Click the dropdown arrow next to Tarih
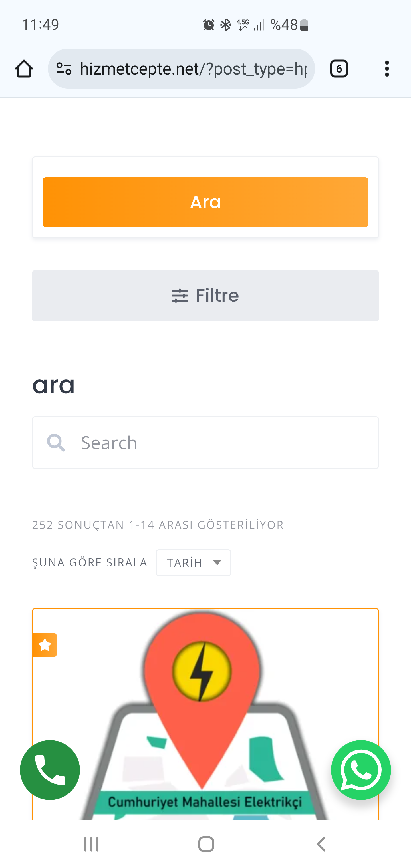 pyautogui.click(x=217, y=563)
